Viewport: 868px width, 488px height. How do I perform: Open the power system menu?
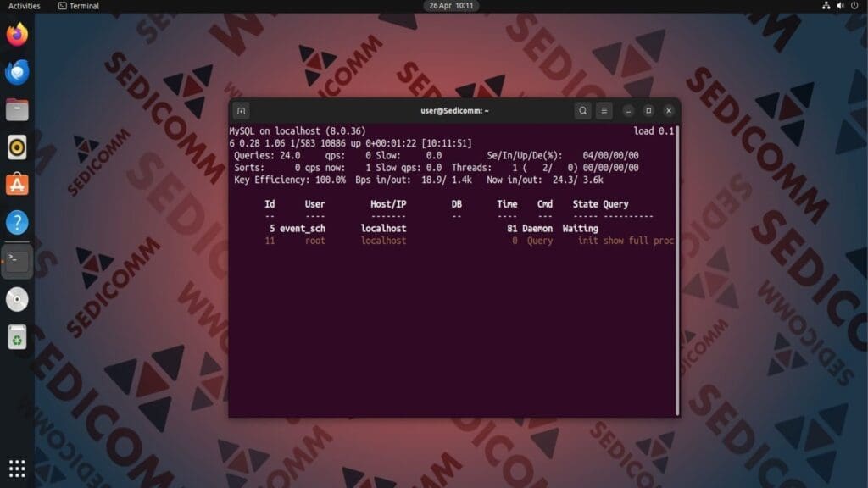click(854, 6)
